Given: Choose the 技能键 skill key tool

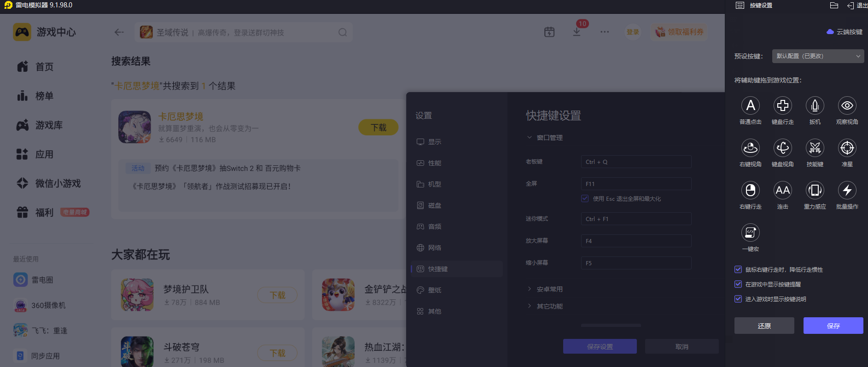Looking at the screenshot, I should click(x=815, y=148).
